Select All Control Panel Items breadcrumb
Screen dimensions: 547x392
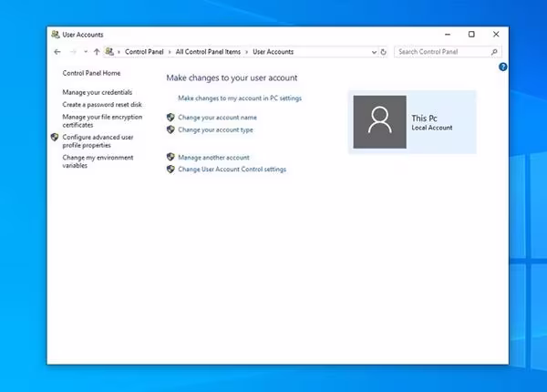(x=208, y=52)
